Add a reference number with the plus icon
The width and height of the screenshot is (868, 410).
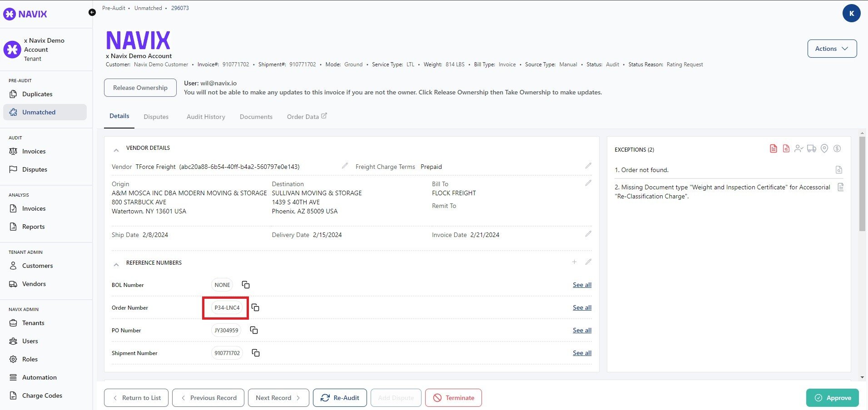coord(574,262)
